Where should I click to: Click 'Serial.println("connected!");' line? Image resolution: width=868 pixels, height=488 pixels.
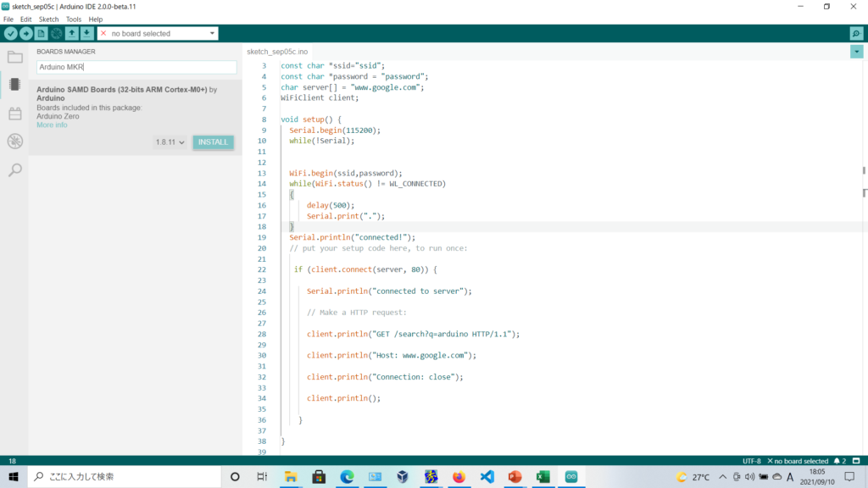(352, 237)
